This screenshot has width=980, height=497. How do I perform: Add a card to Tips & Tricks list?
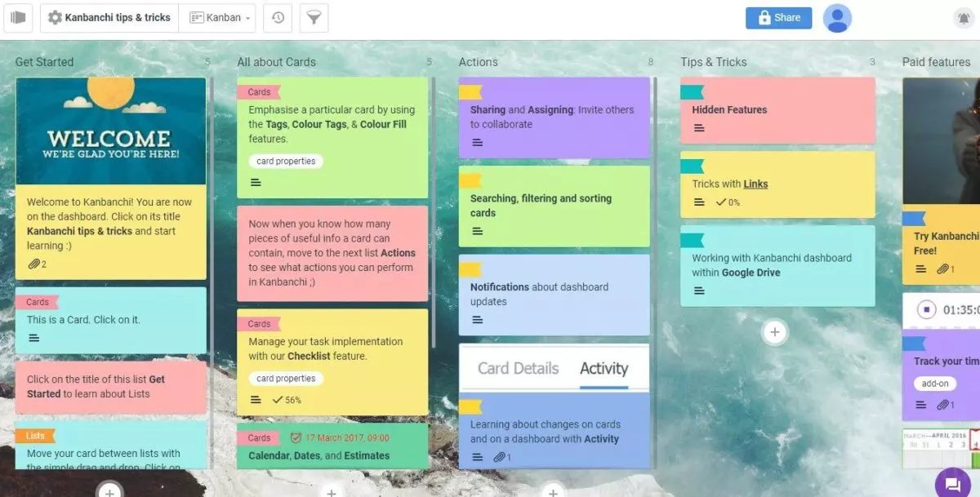pos(775,332)
